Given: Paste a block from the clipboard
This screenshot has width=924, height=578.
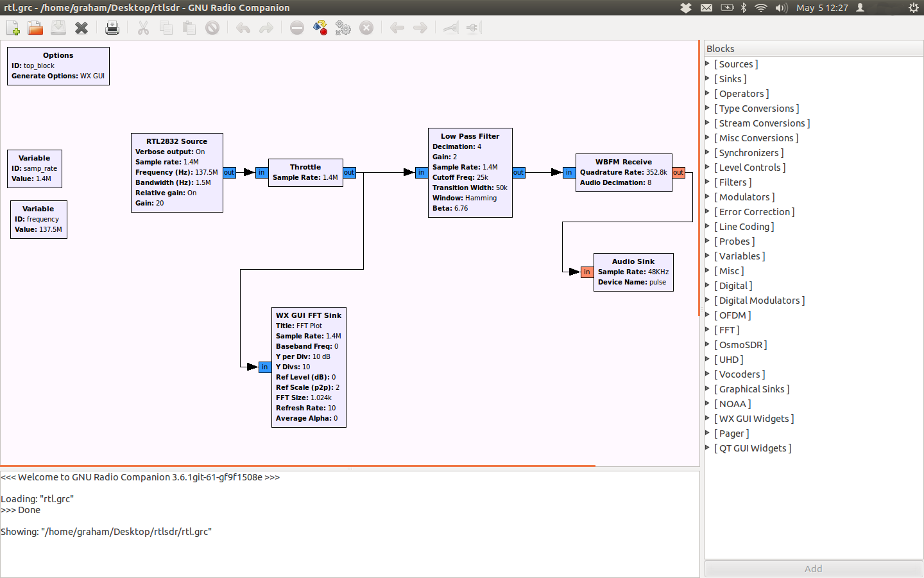Looking at the screenshot, I should [x=189, y=28].
